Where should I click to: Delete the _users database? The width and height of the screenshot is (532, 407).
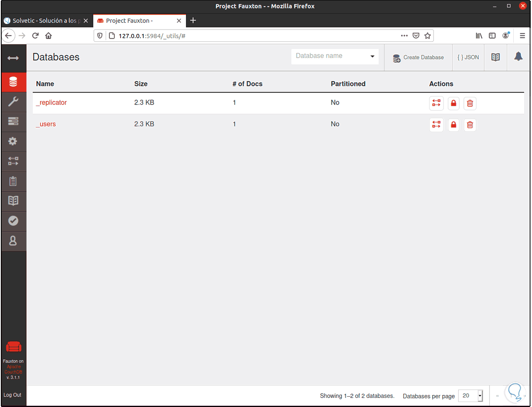tap(470, 125)
